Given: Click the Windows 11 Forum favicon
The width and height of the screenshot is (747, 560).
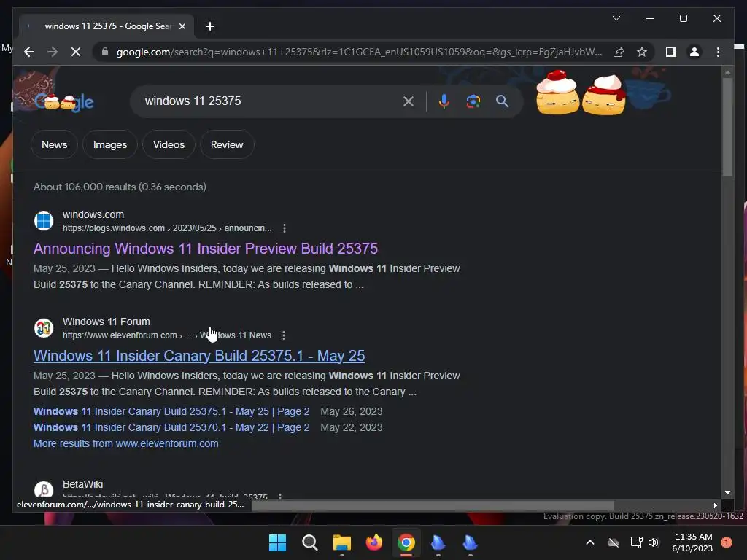Looking at the screenshot, I should (44, 328).
